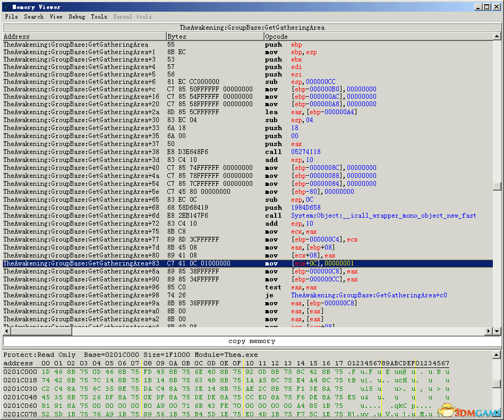Select the GetGatheringArea+37 'push eax' row
Screen dimensions: 504x420
tap(247, 144)
